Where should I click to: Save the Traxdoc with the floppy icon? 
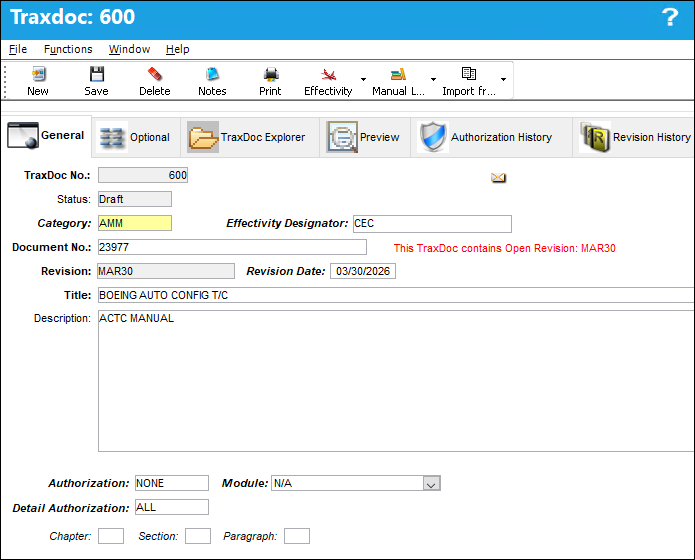tap(97, 74)
